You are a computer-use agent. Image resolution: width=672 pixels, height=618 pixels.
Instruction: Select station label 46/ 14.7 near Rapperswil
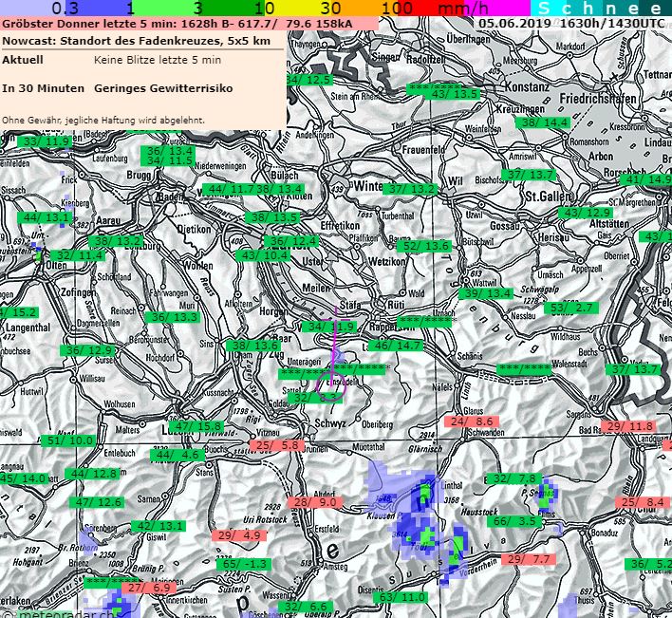396,346
